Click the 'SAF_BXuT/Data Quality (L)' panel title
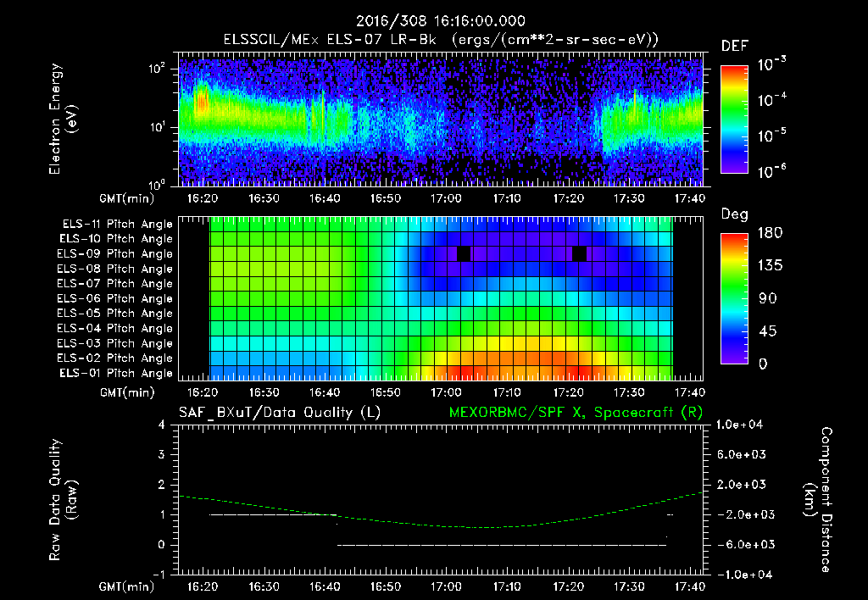This screenshot has height=600, width=868. pyautogui.click(x=280, y=413)
